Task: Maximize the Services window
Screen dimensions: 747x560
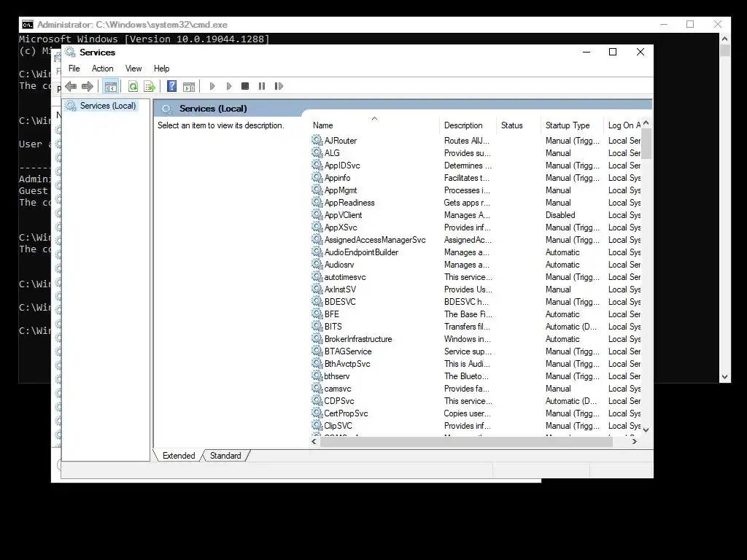Action: 613,52
